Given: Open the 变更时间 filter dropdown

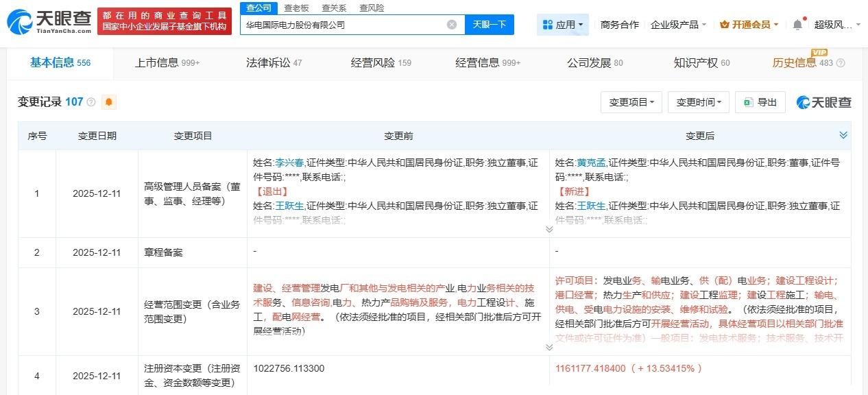Looking at the screenshot, I should 697,102.
